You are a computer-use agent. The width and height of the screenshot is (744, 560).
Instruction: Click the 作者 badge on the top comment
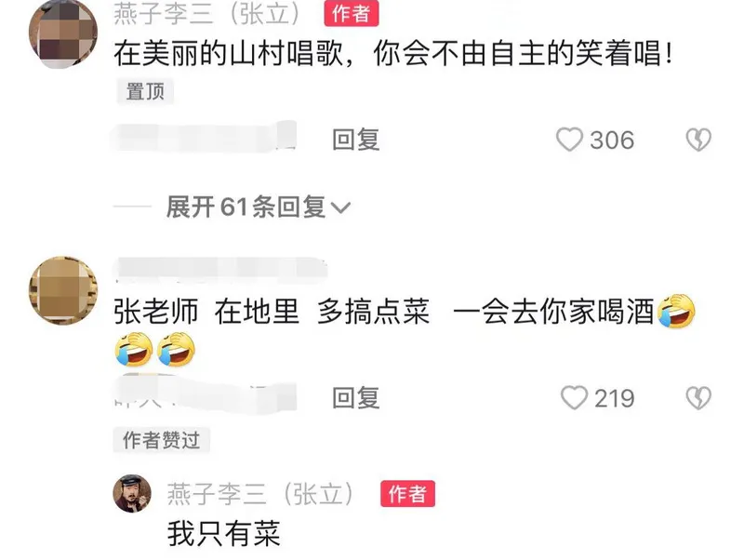tap(352, 13)
